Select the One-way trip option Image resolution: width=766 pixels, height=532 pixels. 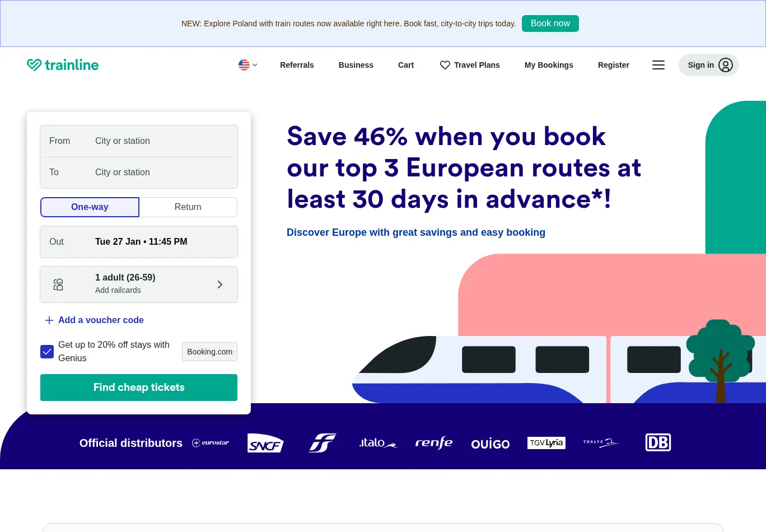coord(90,207)
